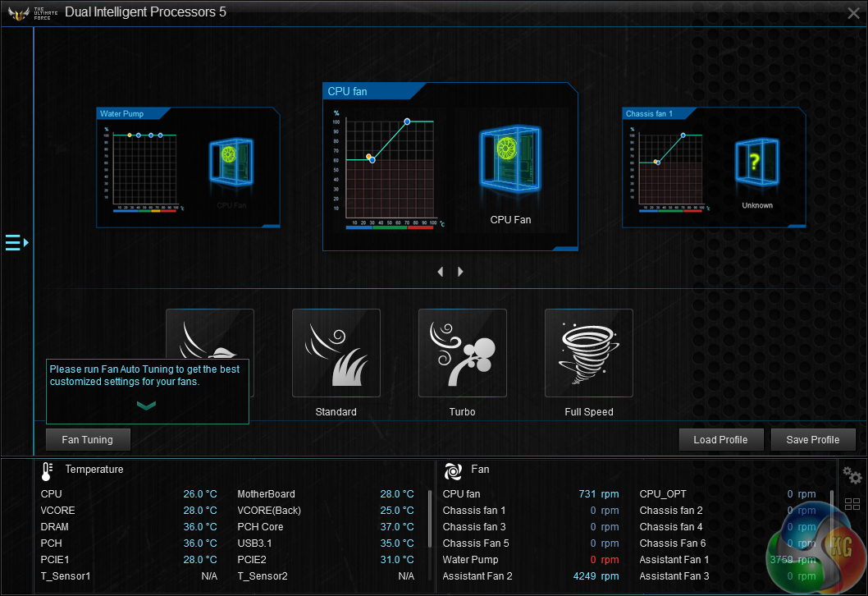This screenshot has width=868, height=596.
Task: Click the Fan panel scrollbar
Action: (x=832, y=519)
